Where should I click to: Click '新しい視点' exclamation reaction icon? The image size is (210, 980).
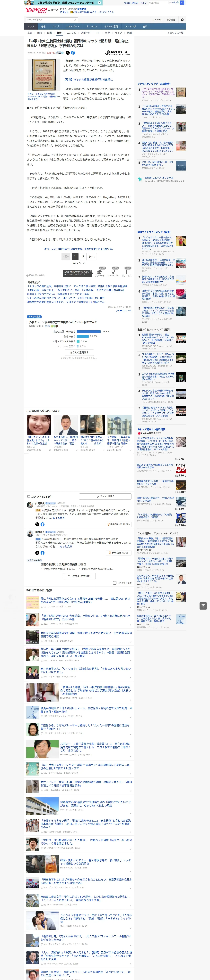click(x=127, y=272)
